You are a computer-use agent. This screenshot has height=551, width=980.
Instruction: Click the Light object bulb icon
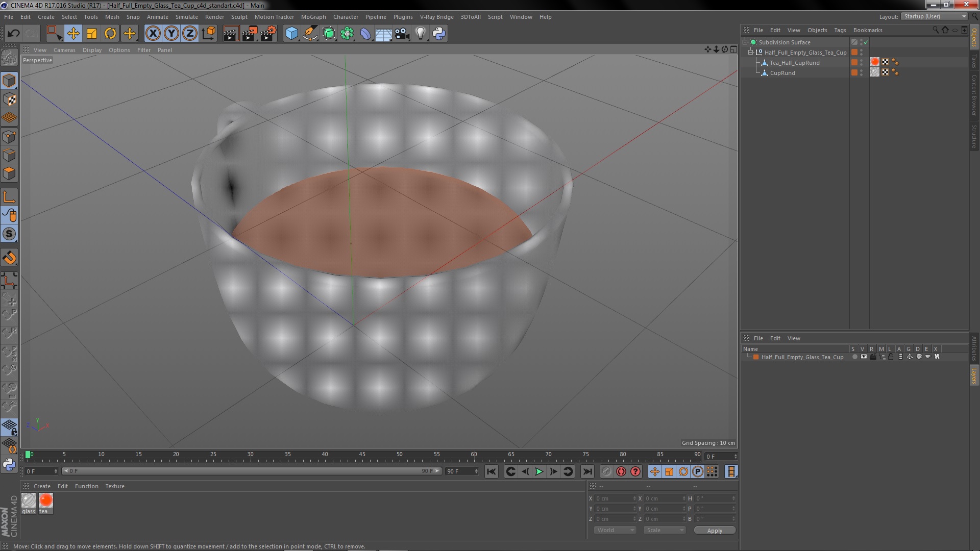coord(420,34)
